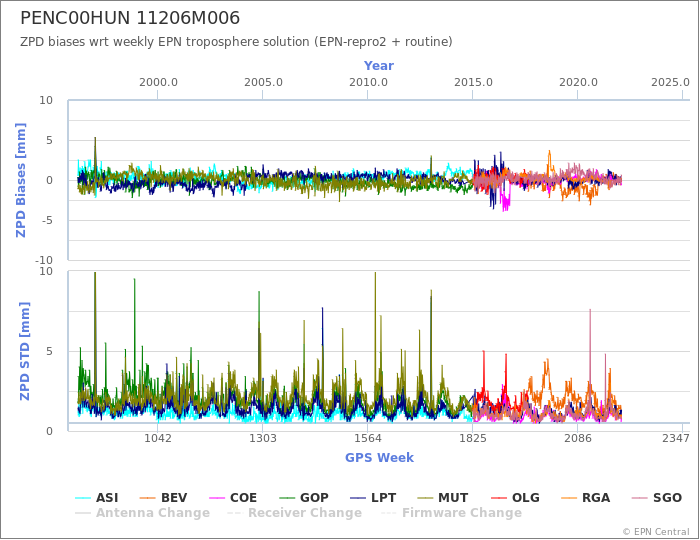Toggle the OLG series in legend
Screen dimensions: 700x540
click(x=515, y=498)
